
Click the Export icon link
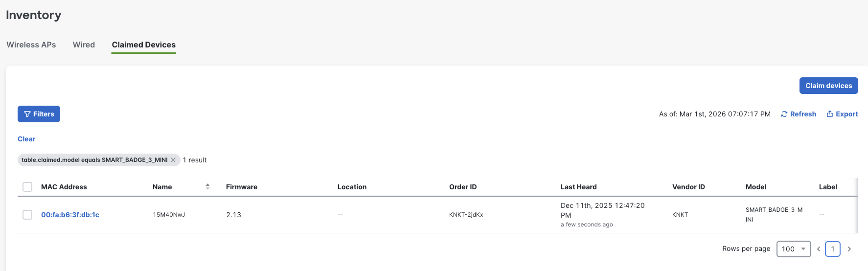coord(842,114)
